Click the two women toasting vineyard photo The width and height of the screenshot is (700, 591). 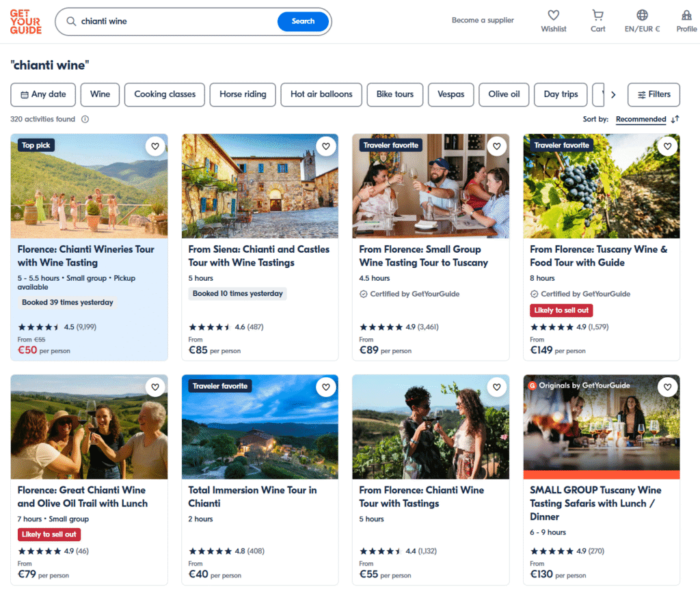[x=431, y=427]
